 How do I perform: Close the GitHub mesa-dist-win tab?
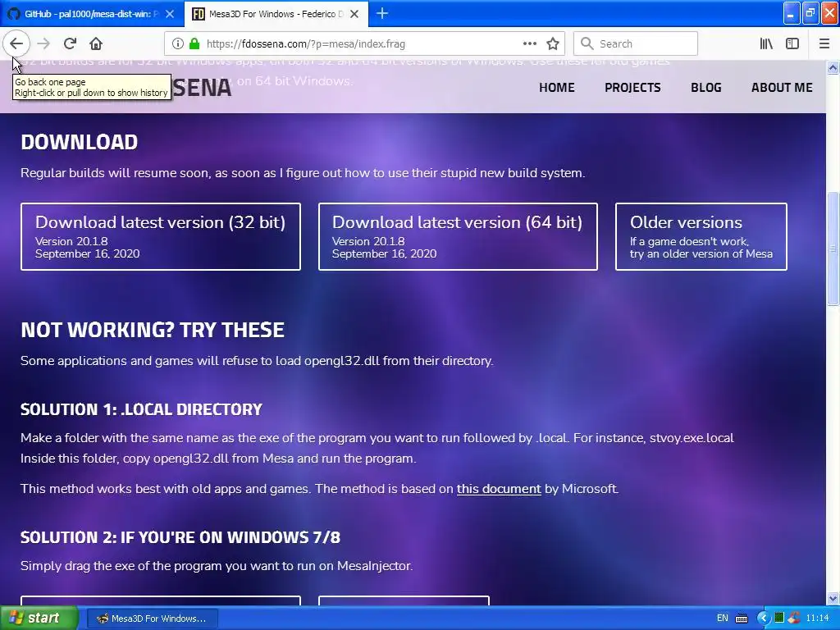pos(170,14)
